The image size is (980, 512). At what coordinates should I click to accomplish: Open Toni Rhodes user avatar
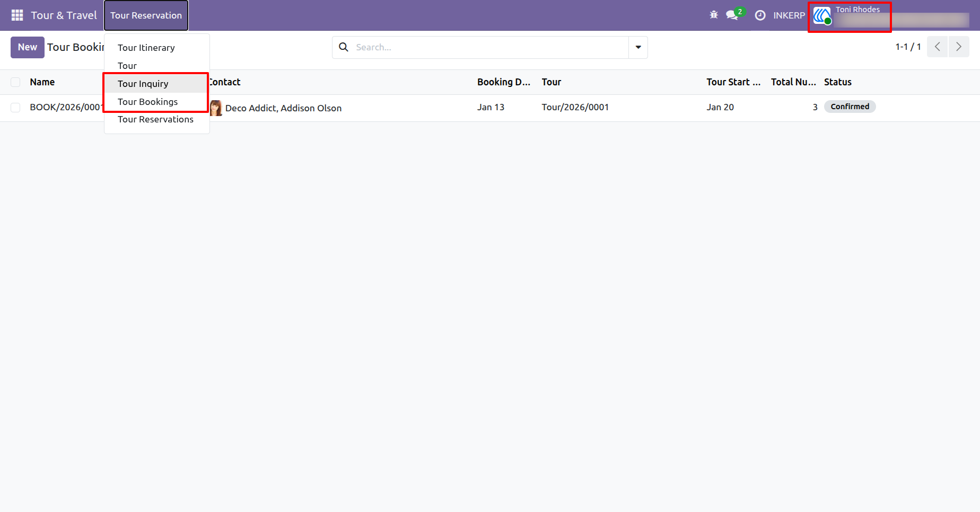822,15
